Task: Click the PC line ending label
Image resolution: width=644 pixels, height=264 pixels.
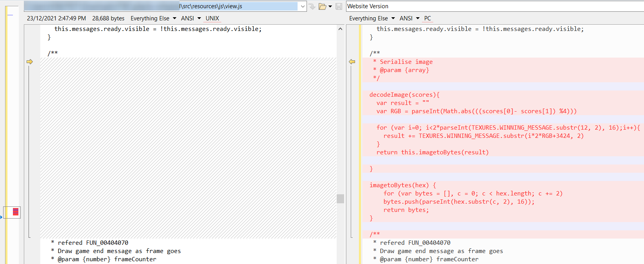Action: tap(427, 18)
